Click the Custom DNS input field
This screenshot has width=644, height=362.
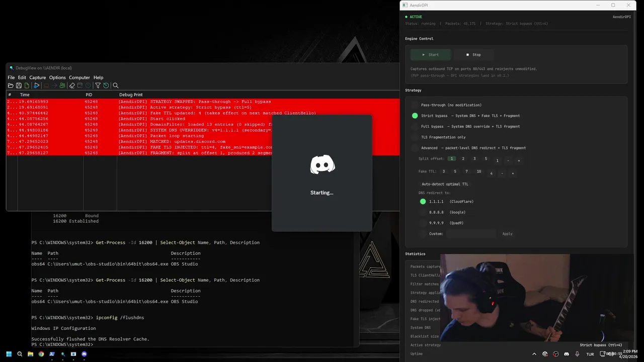(471, 234)
